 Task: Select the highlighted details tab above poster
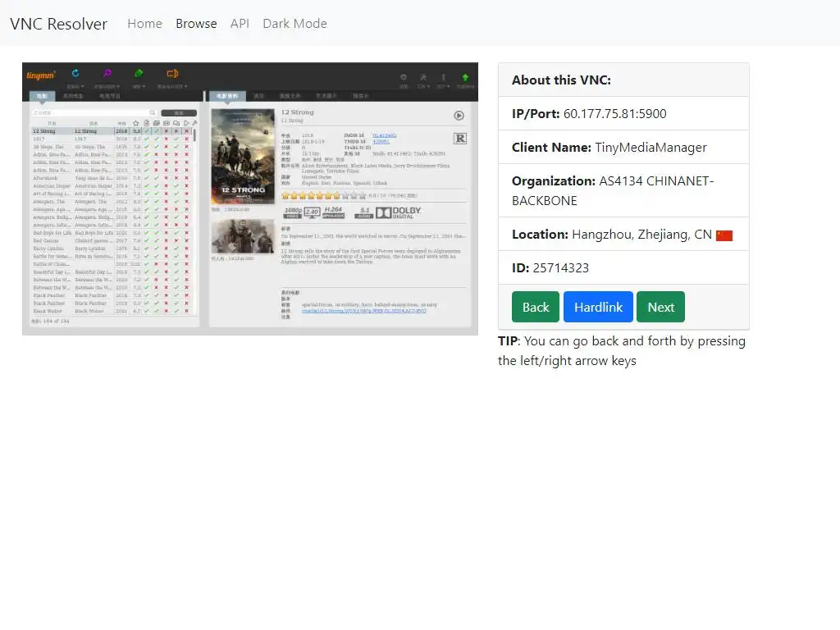click(227, 96)
